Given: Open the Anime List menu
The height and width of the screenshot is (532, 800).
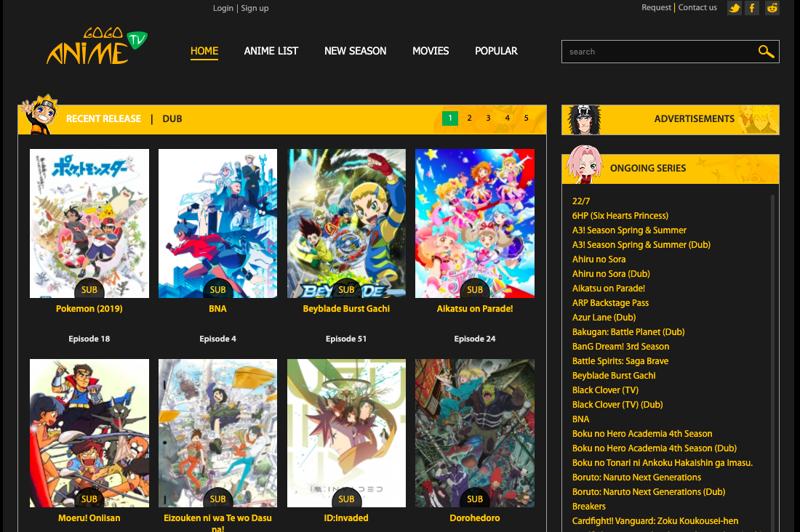Looking at the screenshot, I should coord(271,51).
